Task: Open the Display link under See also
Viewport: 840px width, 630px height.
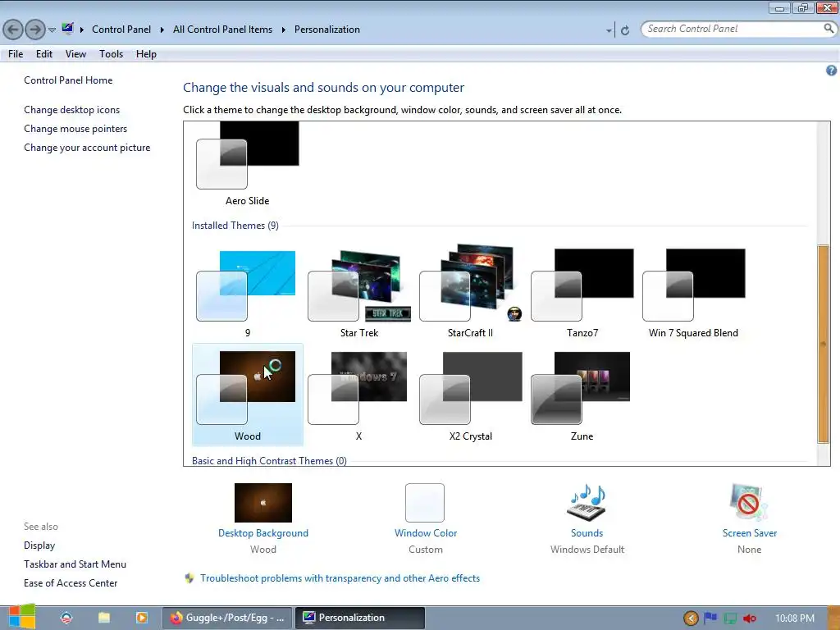Action: pyautogui.click(x=39, y=546)
